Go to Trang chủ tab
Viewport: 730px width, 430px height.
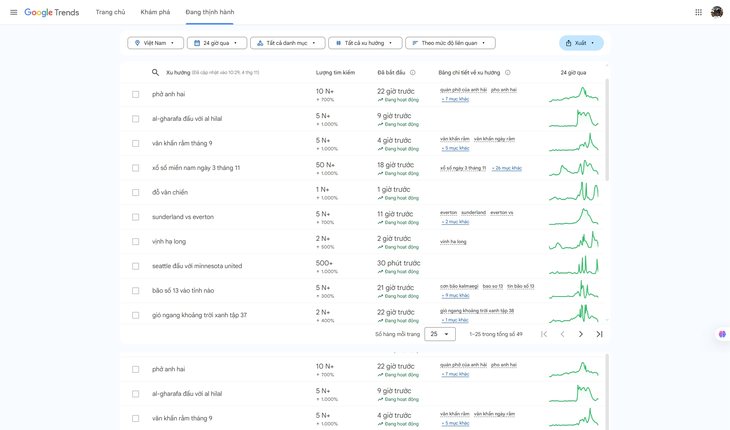110,13
